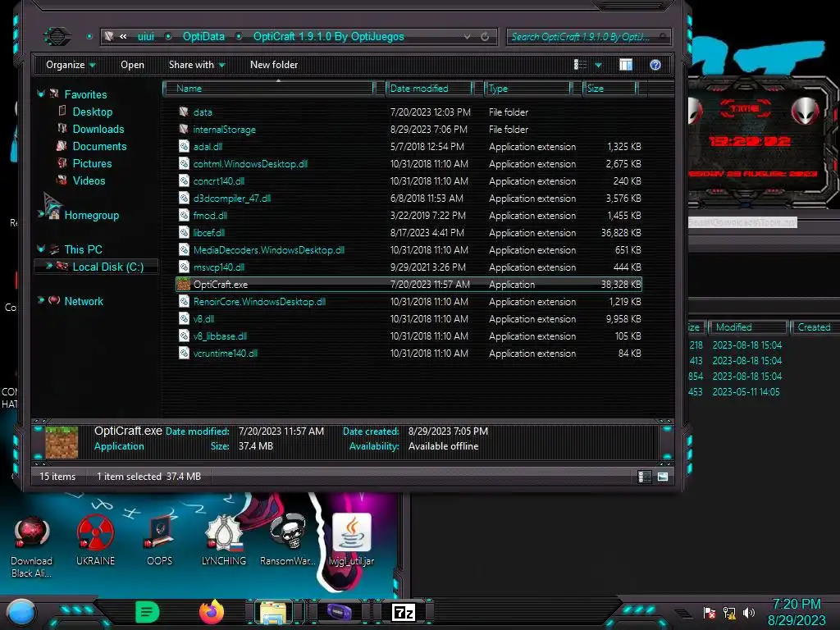Go to OptiData in the address path
The height and width of the screenshot is (630, 840).
click(x=203, y=36)
